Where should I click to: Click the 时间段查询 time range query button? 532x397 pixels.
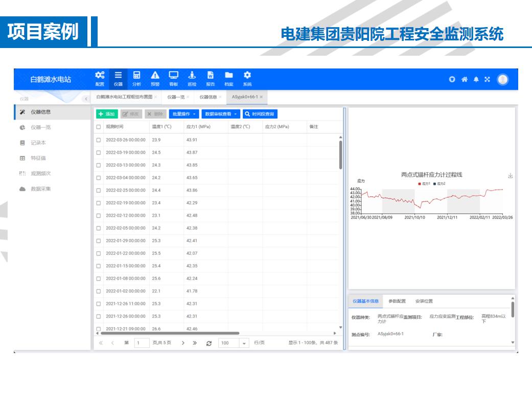(x=260, y=114)
